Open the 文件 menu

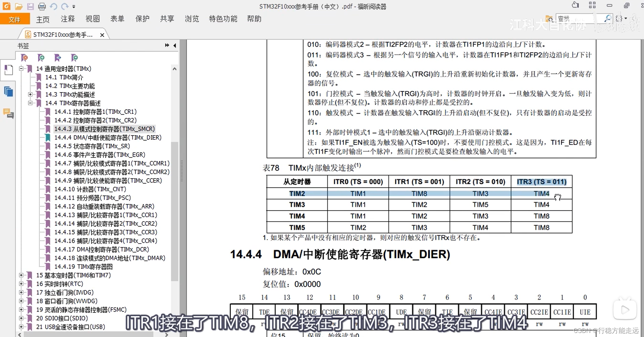point(15,19)
